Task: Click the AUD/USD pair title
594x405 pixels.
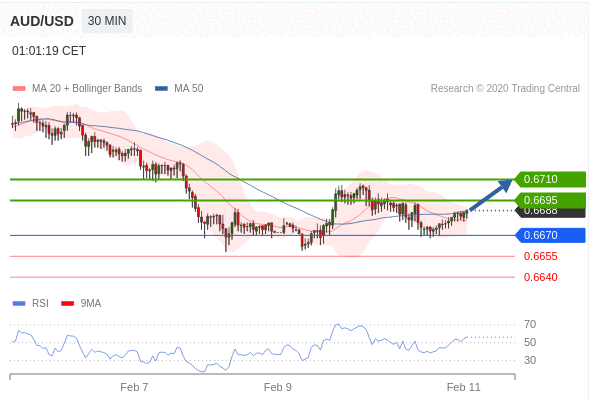Action: 42,21
